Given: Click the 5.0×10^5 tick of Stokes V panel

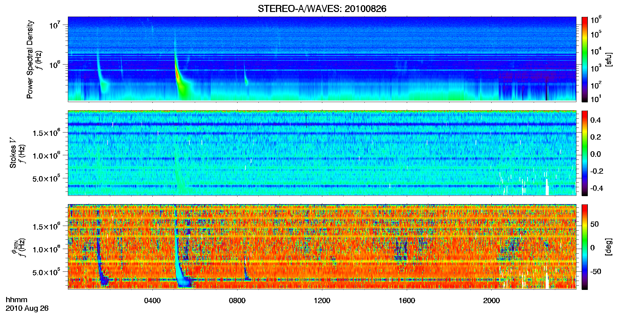Looking at the screenshot, I should (x=46, y=178).
